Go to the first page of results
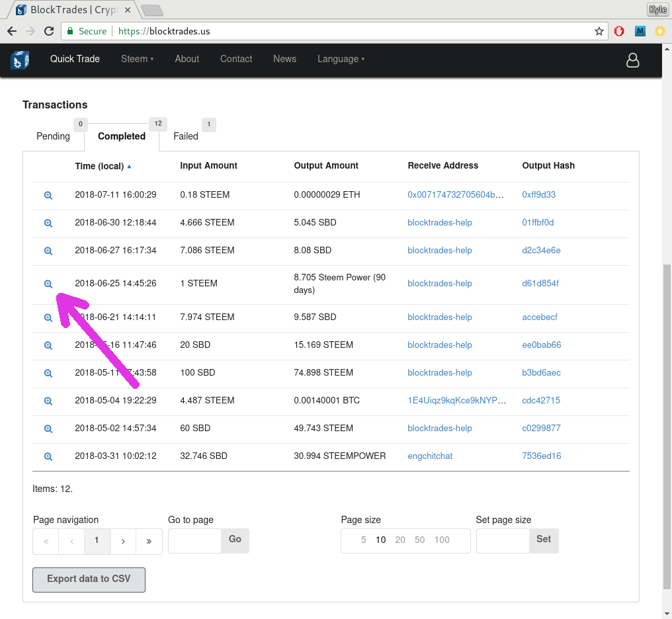Viewport: 672px width, 619px height. (46, 542)
